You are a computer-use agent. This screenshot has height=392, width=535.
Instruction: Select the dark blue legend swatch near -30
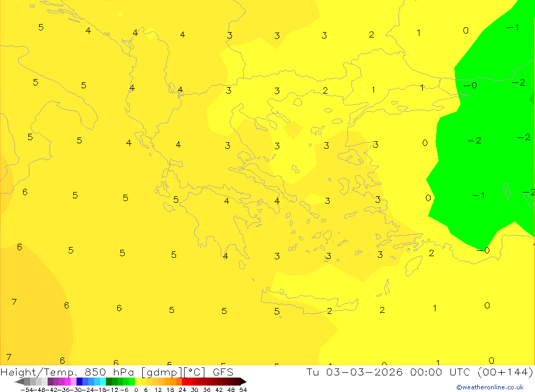(79, 382)
